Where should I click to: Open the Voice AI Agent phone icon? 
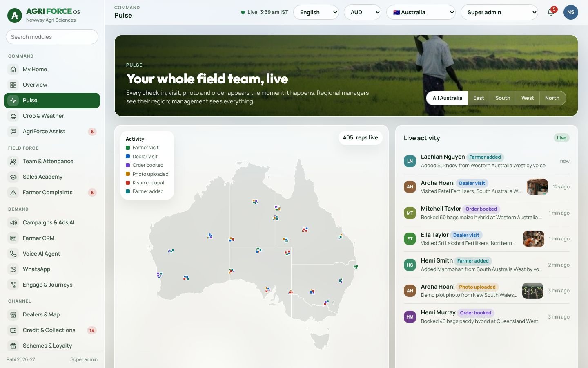tap(13, 254)
